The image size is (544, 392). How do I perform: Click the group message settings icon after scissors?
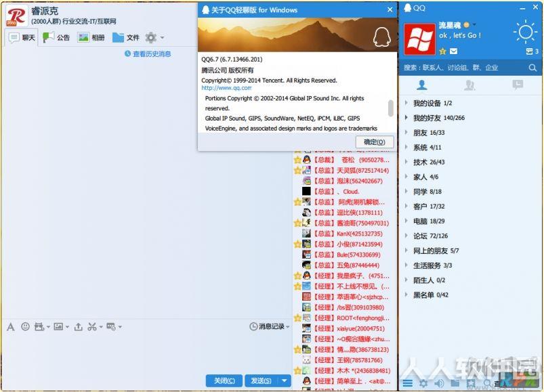(x=111, y=326)
